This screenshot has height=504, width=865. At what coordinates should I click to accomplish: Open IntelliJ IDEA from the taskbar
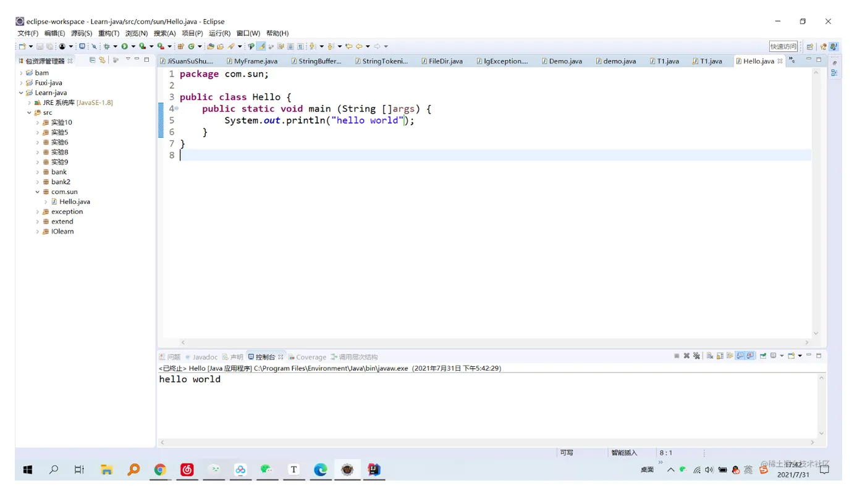point(374,470)
